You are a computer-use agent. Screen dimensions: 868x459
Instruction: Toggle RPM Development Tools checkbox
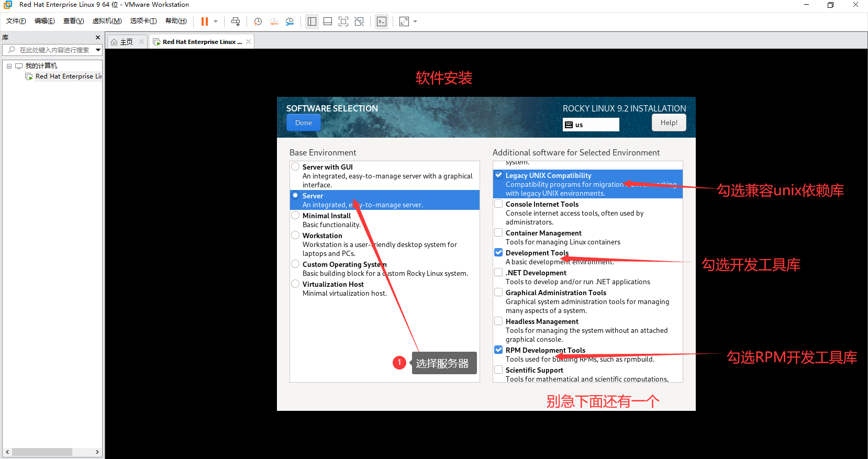click(499, 350)
